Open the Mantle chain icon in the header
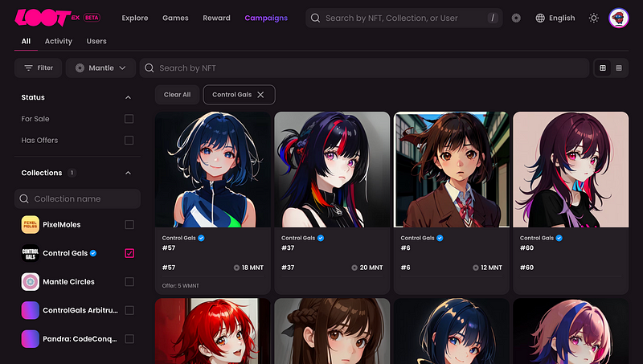Viewport: 643px width, 364px height. pyautogui.click(x=516, y=18)
